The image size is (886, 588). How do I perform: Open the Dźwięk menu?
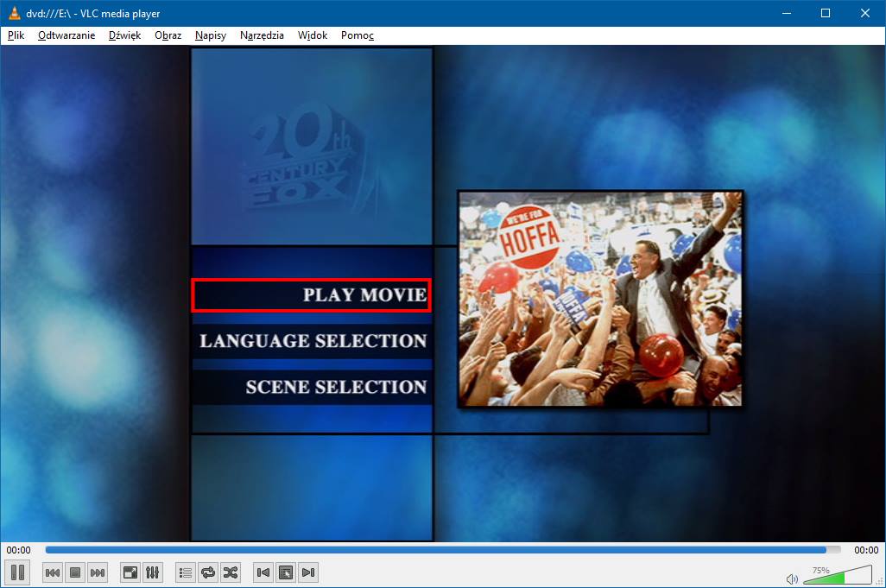[x=125, y=35]
